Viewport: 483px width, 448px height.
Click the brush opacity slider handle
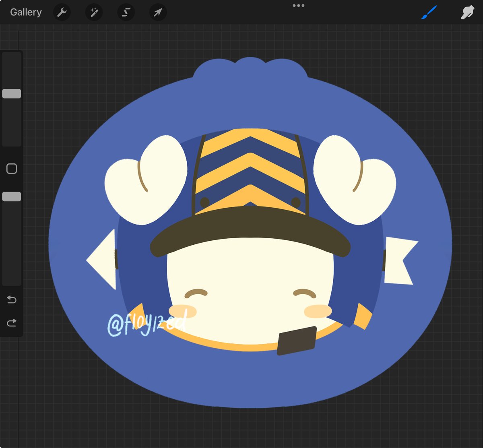(12, 196)
